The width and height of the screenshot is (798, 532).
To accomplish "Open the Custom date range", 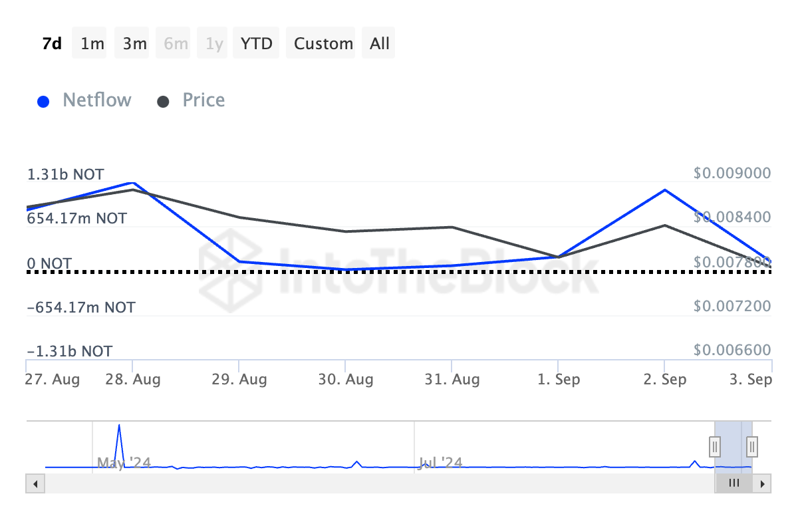I will coord(323,44).
